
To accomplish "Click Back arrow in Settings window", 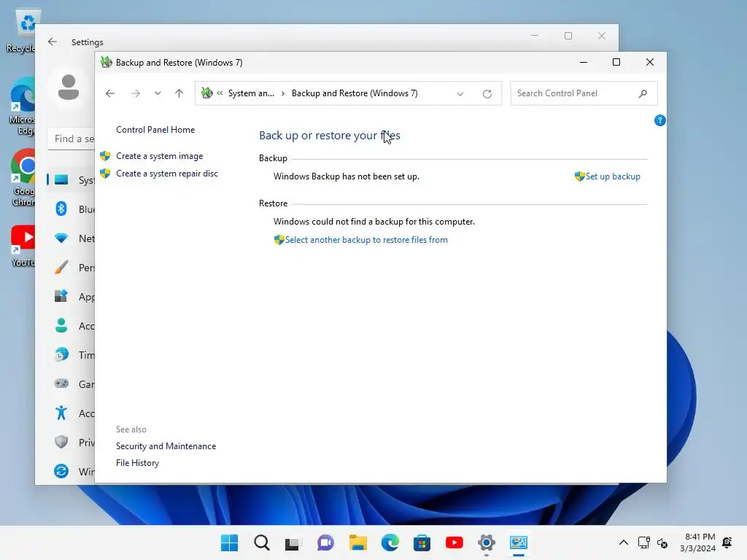I will coord(53,42).
